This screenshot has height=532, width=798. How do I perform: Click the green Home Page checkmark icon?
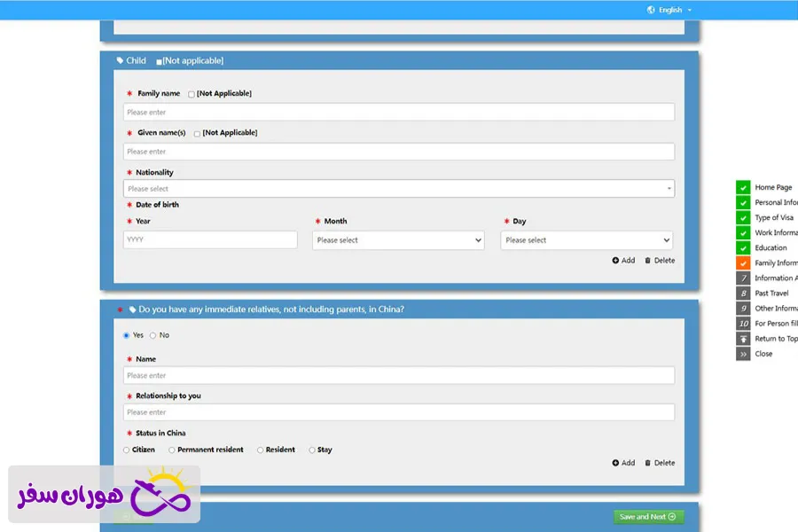743,188
